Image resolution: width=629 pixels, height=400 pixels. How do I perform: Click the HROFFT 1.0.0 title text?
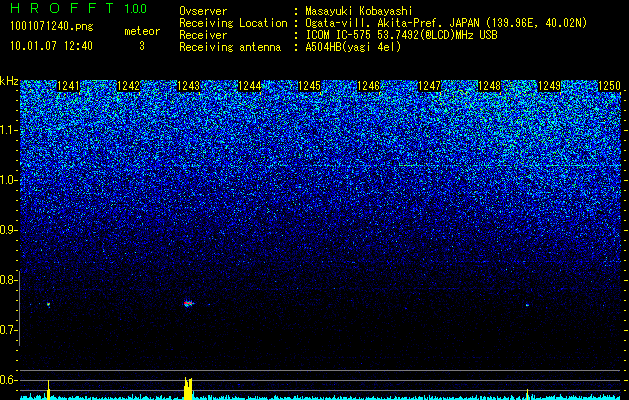pyautogui.click(x=79, y=8)
